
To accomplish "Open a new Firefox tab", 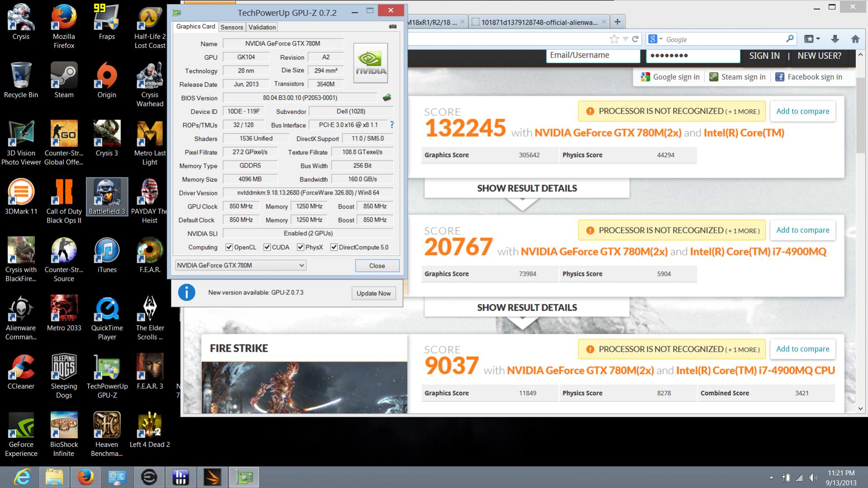I will click(617, 22).
